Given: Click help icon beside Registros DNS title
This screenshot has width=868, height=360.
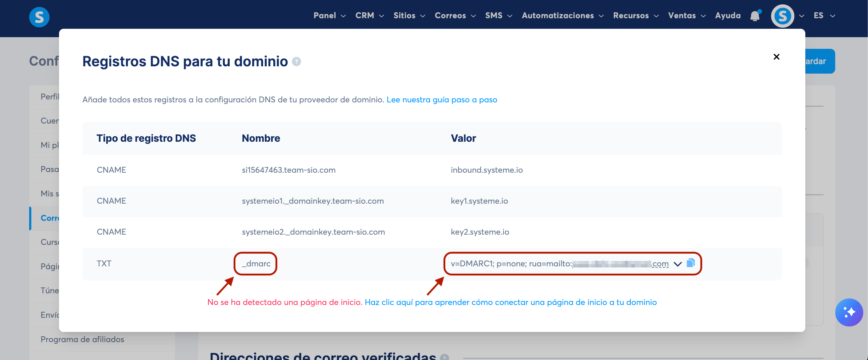Looking at the screenshot, I should pos(297,62).
